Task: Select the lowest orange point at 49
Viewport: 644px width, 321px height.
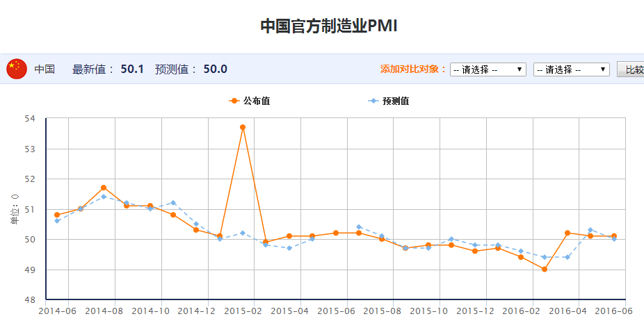Action: pyautogui.click(x=544, y=270)
